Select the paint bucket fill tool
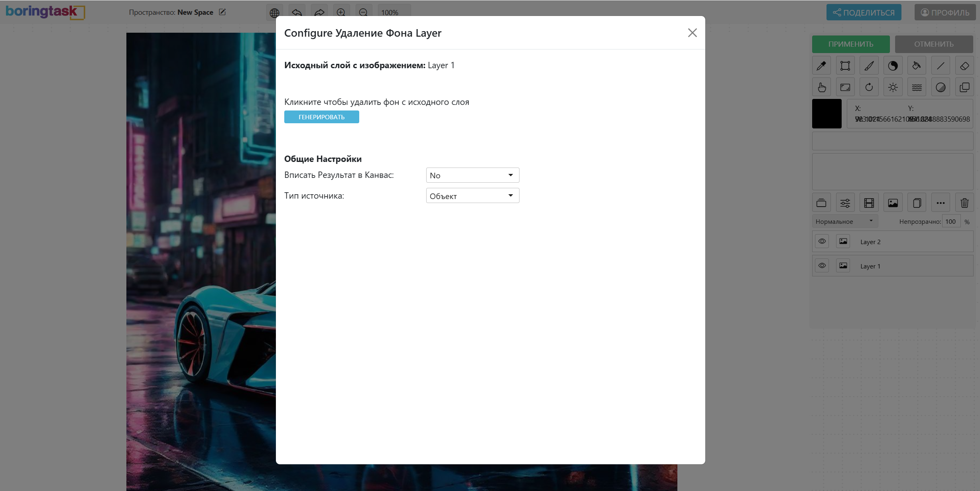 [x=917, y=66]
